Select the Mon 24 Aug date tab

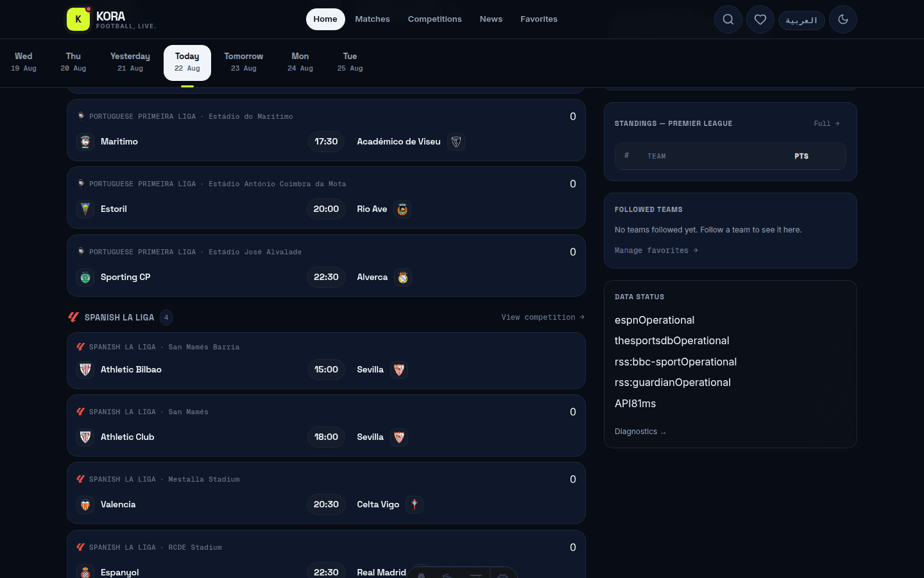coord(300,62)
